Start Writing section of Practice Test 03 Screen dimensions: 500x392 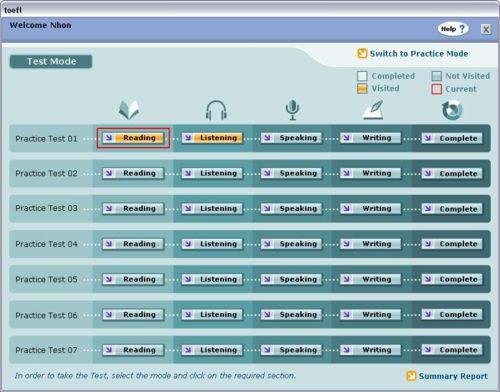coord(370,209)
